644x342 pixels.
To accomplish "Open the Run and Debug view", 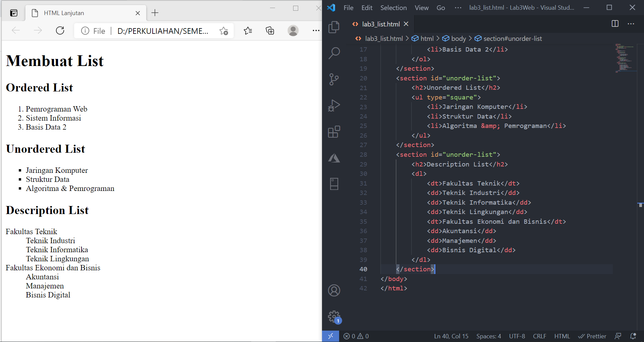I will click(334, 106).
